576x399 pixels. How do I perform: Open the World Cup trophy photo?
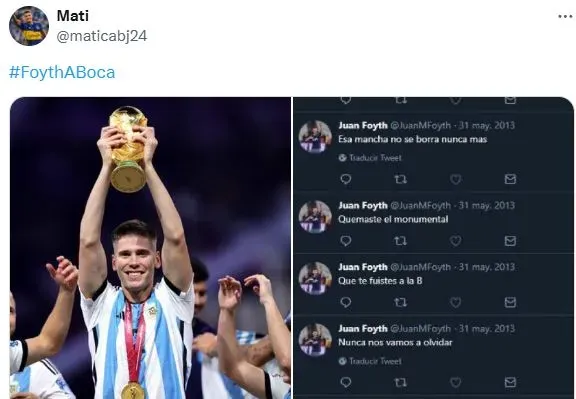click(x=150, y=248)
